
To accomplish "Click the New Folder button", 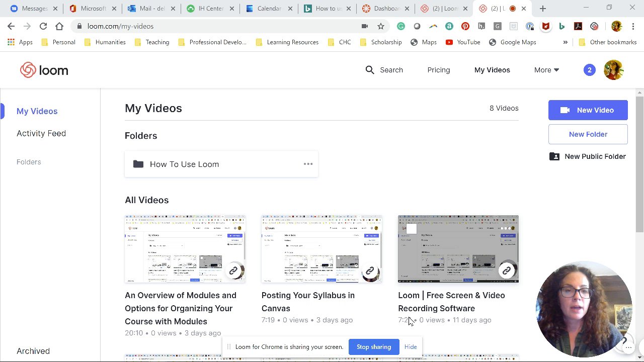I will [x=588, y=134].
